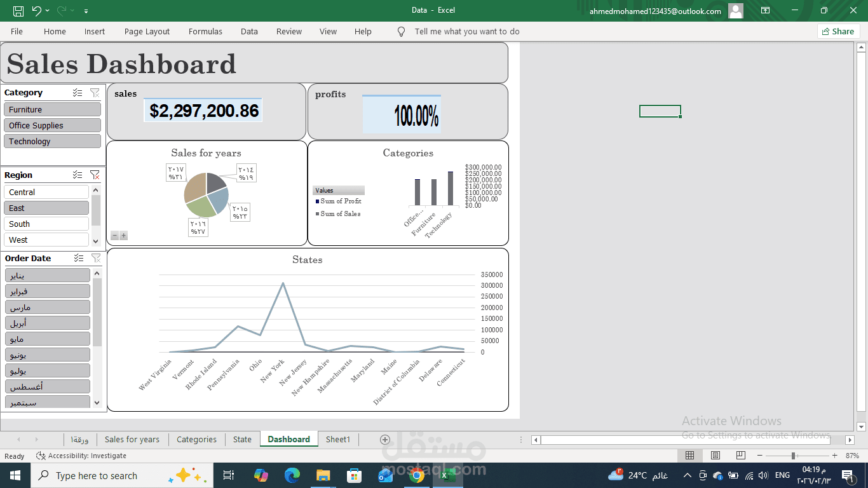Click the Undo arrow icon

click(x=36, y=11)
